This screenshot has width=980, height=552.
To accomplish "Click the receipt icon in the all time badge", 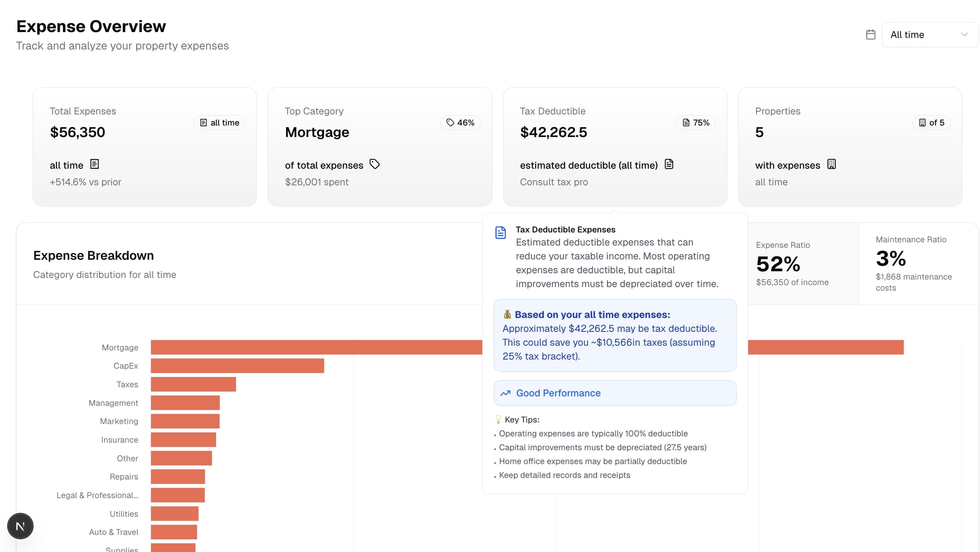I will coord(203,122).
